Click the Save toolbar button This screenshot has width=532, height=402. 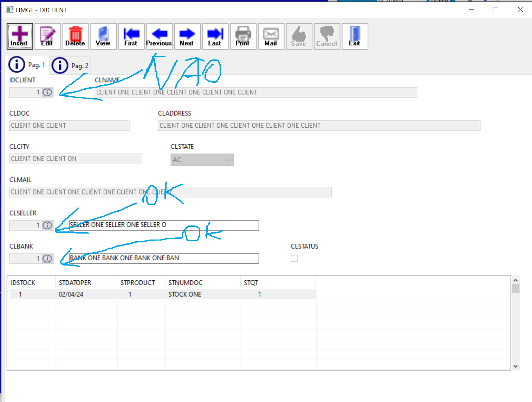pos(299,37)
